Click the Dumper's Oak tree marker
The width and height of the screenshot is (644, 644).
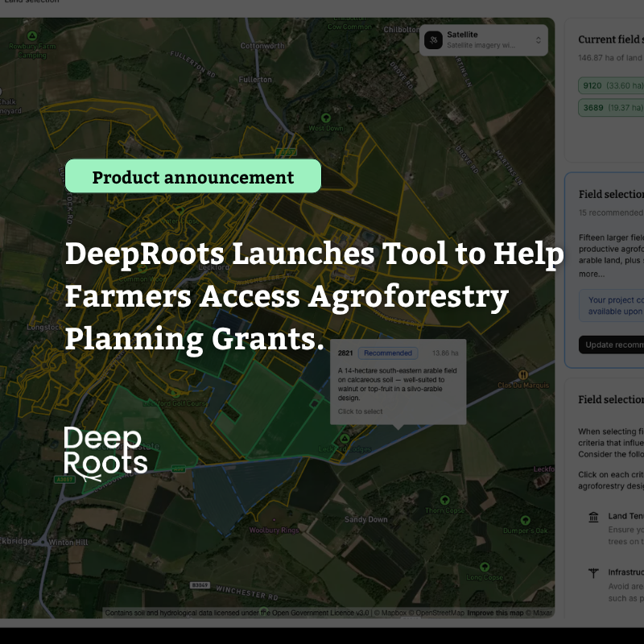(x=525, y=520)
